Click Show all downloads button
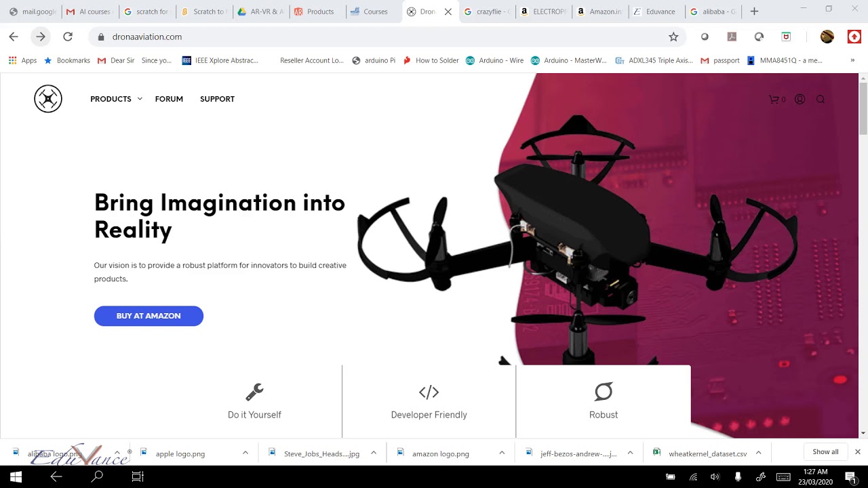Viewport: 868px width, 488px height. coord(825,452)
